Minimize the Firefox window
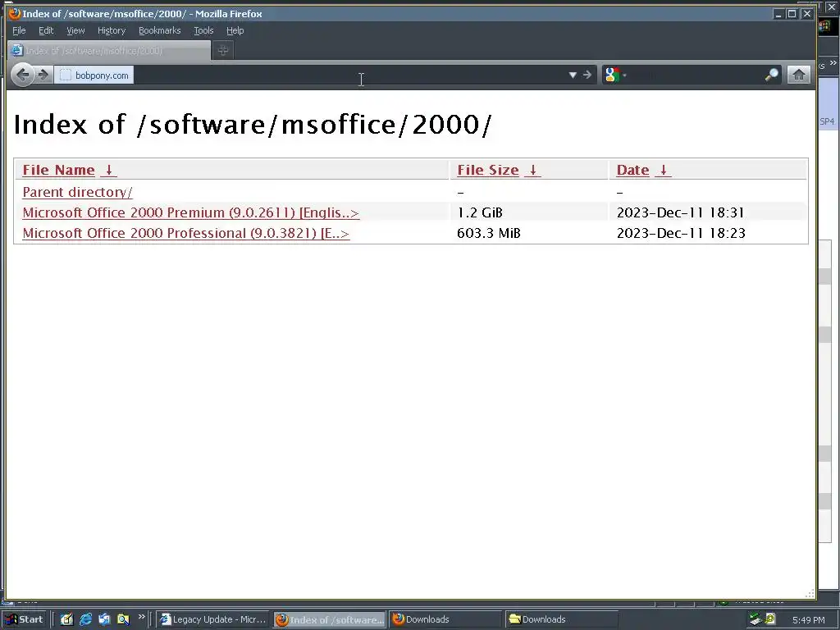Viewport: 840px width, 630px height. point(779,14)
